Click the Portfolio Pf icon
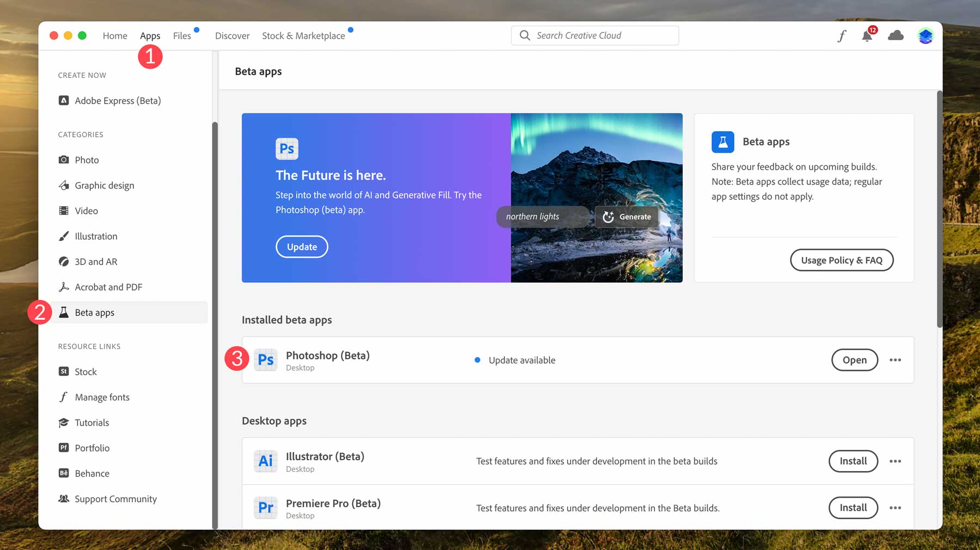 64,448
